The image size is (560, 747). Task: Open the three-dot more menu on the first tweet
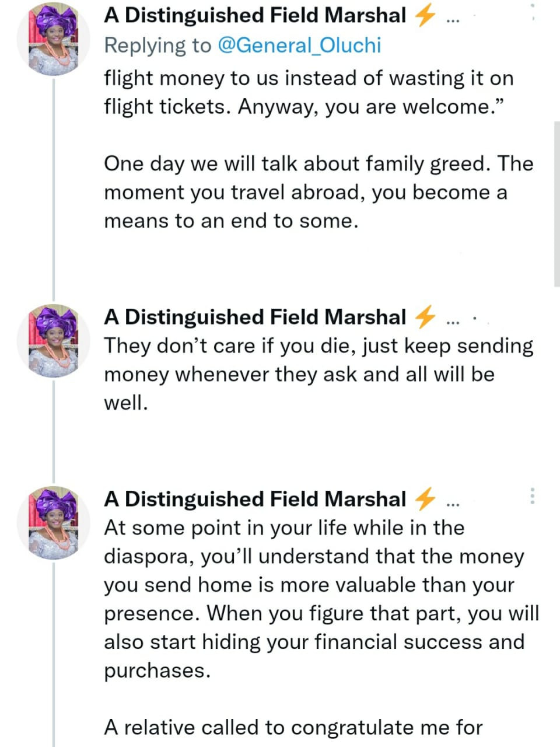533,12
